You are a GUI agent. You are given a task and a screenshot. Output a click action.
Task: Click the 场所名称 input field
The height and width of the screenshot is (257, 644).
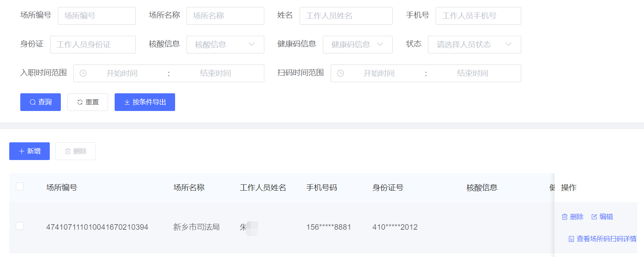point(225,16)
